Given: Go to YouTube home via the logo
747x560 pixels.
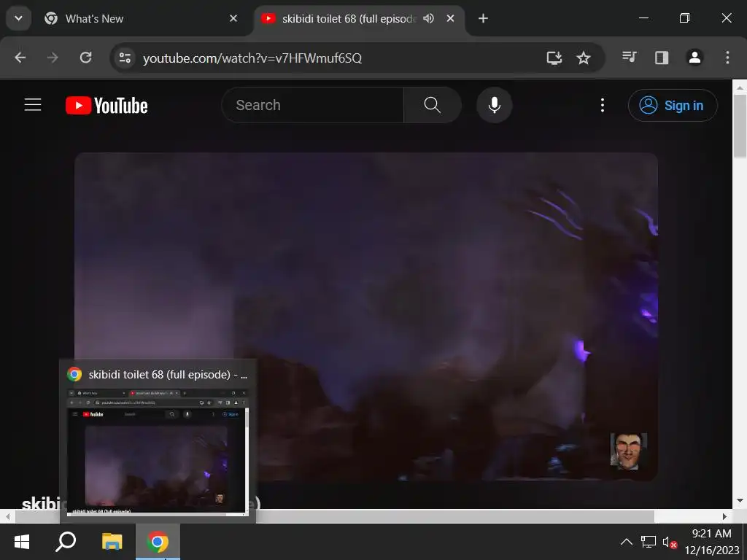Looking at the screenshot, I should coord(107,105).
